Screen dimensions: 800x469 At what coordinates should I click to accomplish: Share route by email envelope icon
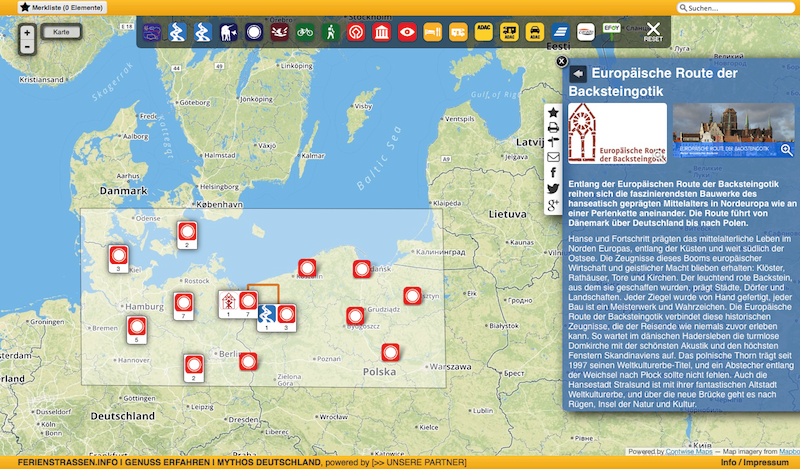553,157
